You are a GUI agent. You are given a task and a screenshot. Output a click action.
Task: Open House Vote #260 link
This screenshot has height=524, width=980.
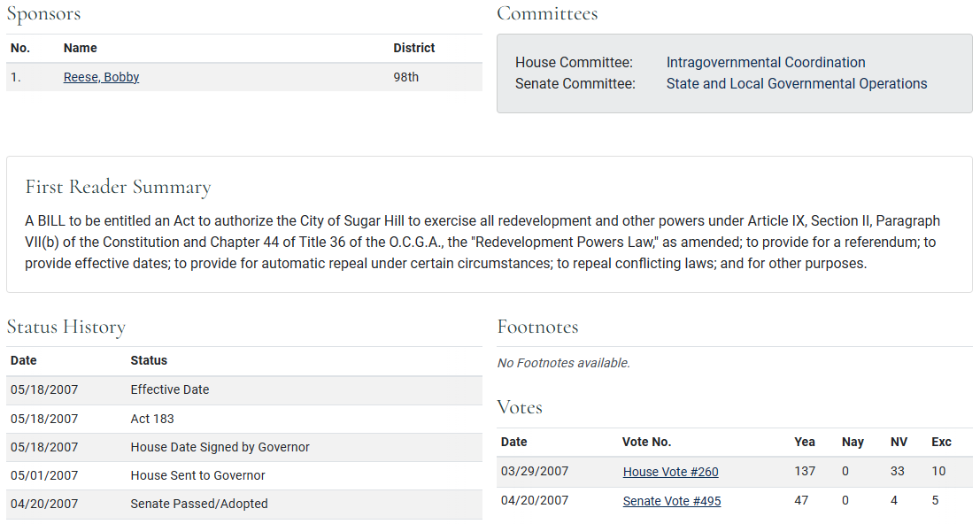[x=671, y=472]
